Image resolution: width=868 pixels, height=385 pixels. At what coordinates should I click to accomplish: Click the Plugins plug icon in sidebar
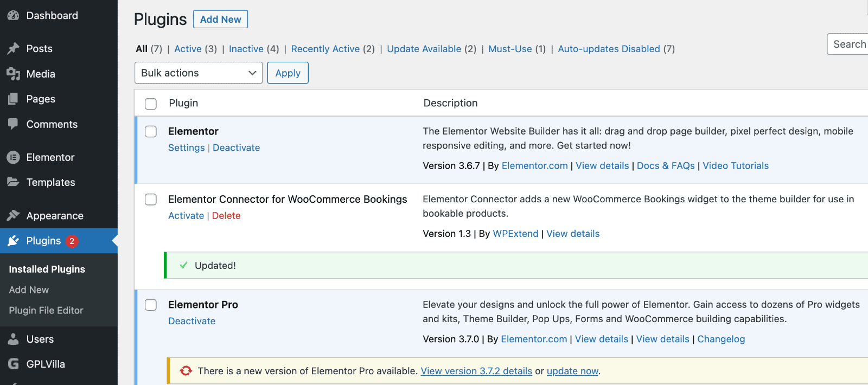pyautogui.click(x=13, y=241)
